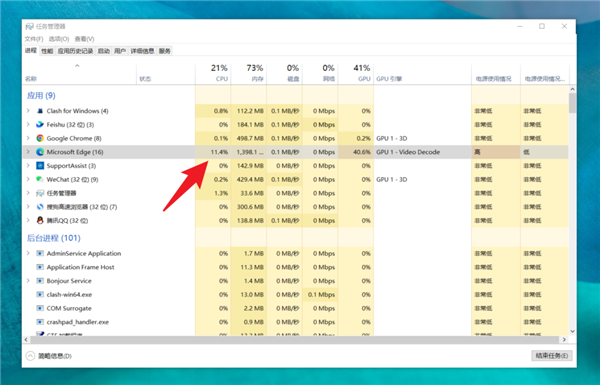The image size is (600, 385).
Task: Click the Sogou browser icon
Action: coord(40,207)
